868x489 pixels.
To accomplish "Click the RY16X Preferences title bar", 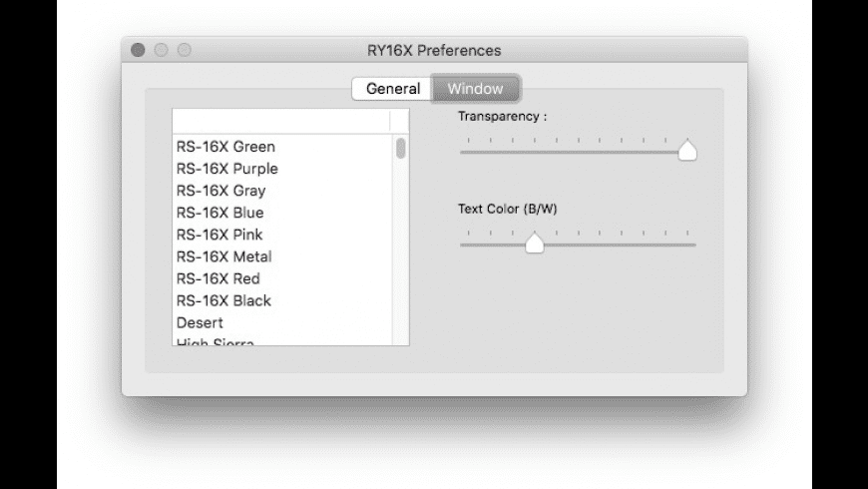I will tap(434, 50).
